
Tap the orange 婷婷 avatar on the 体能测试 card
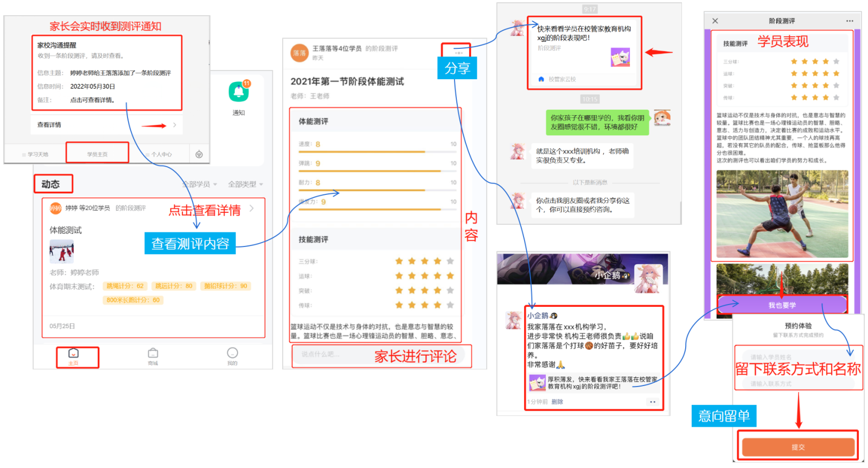(x=55, y=208)
